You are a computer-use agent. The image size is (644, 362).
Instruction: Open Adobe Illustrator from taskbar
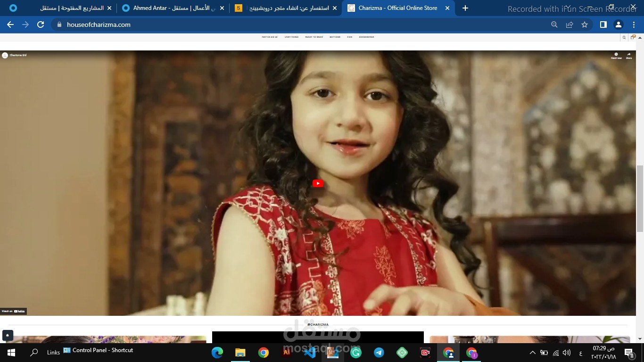pyautogui.click(x=287, y=352)
